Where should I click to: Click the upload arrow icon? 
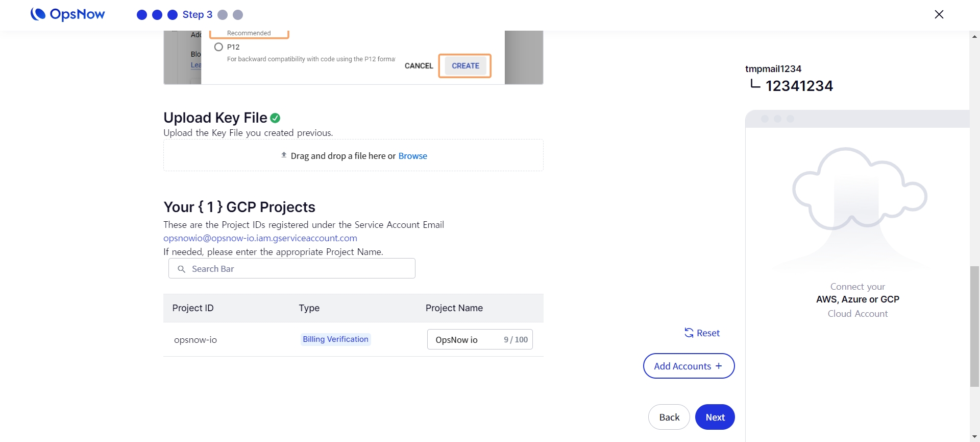(284, 155)
